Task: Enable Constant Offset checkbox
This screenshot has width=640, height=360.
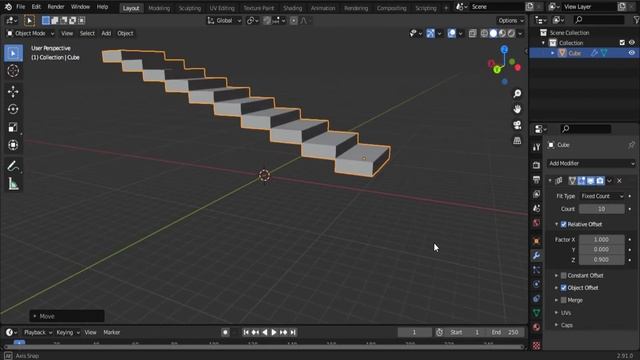Action: pyautogui.click(x=564, y=276)
